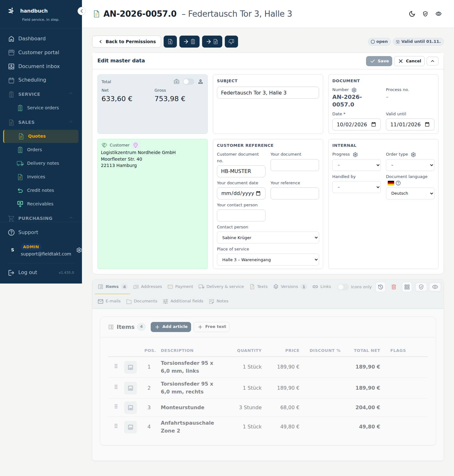Open Contact person dropdown Sabine Krüger
Viewport: 454px width, 476px height.
(x=268, y=238)
